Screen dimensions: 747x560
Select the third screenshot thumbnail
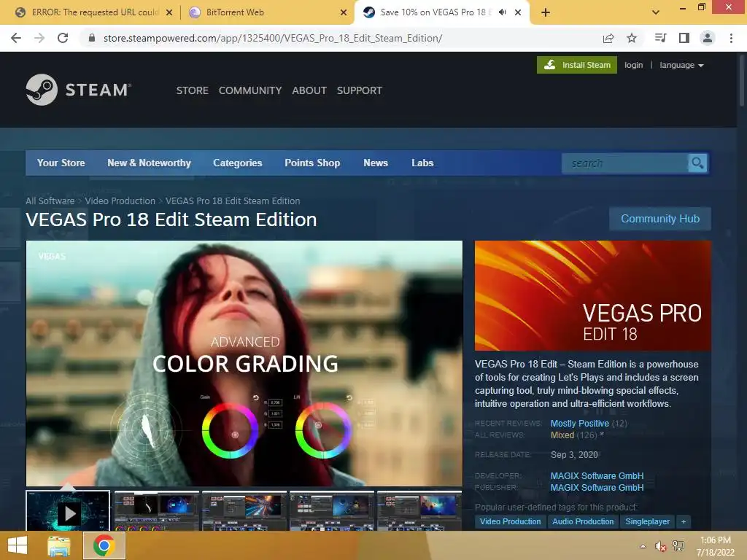[x=244, y=510]
